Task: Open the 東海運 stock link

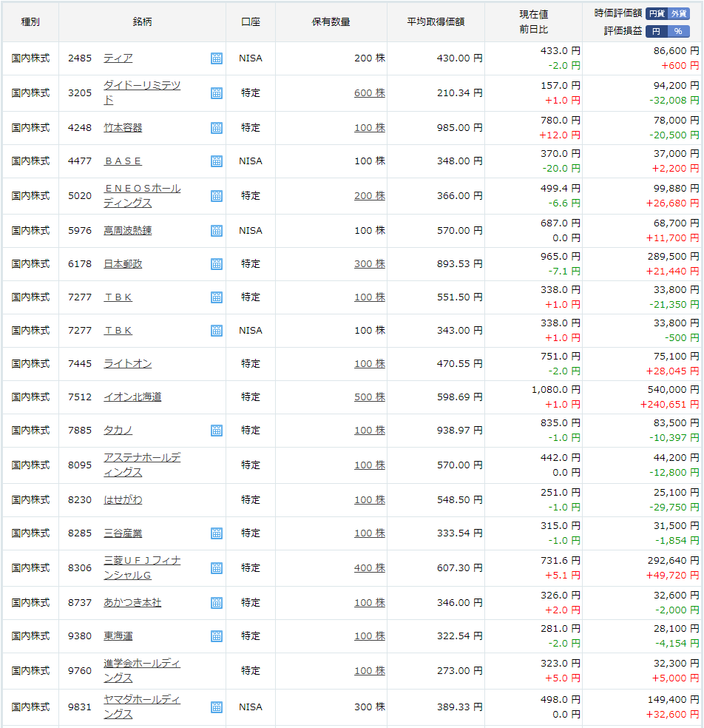Action: point(118,636)
